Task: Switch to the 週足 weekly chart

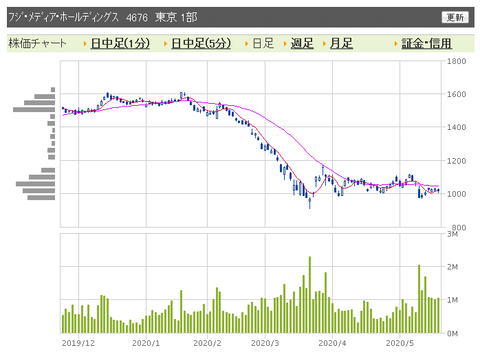Action: 302,43
